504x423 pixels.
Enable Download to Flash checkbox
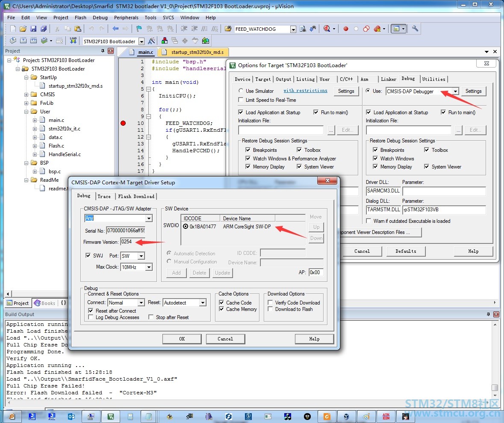tap(270, 309)
